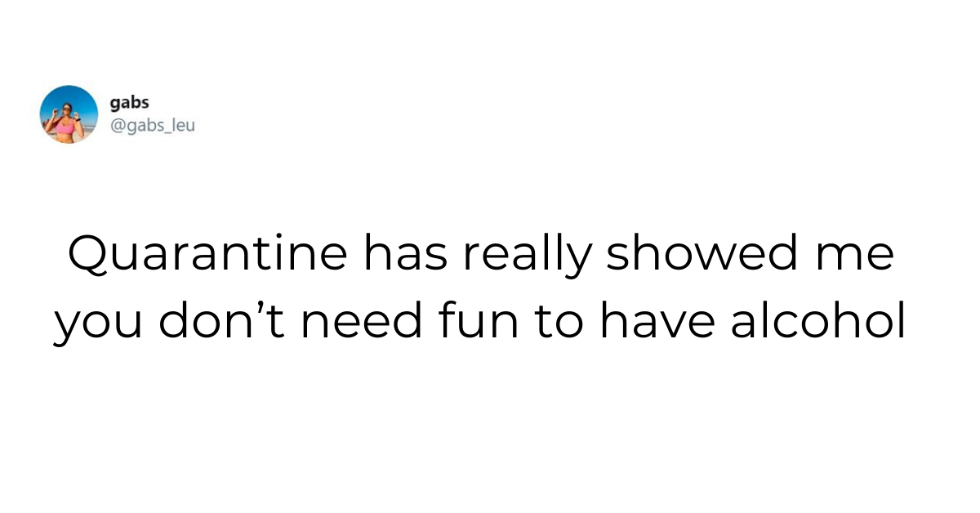Click the face with sunglasses in avatar

67,110
